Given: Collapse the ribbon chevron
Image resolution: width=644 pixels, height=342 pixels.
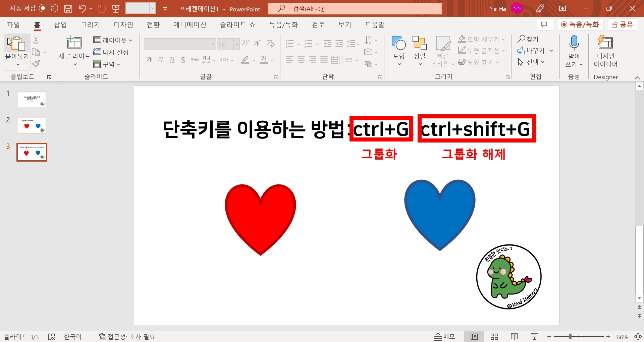Looking at the screenshot, I should point(637,77).
